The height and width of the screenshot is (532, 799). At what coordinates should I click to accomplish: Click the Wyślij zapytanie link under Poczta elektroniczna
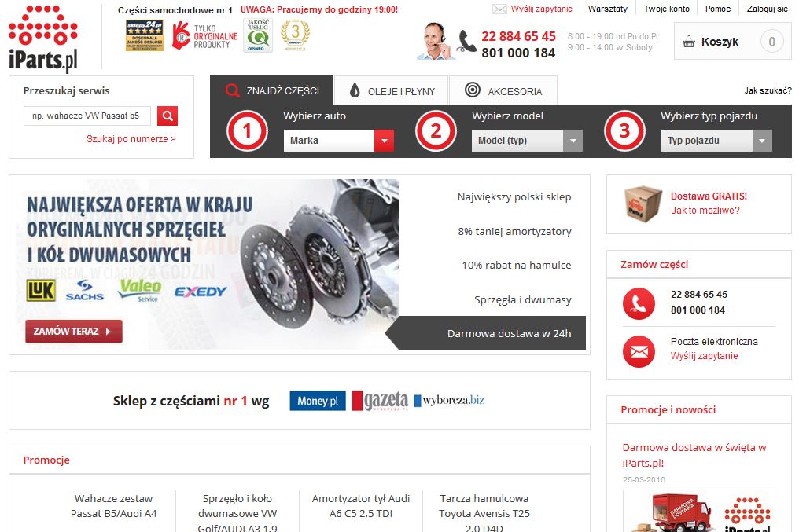click(x=704, y=356)
